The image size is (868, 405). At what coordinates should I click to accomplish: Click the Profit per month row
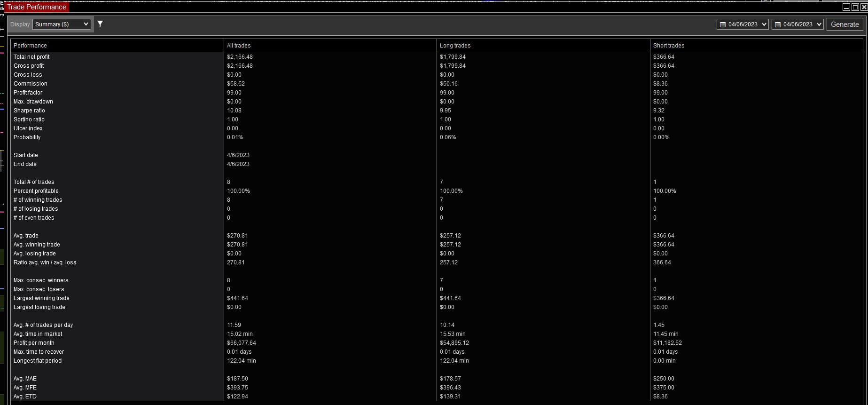pos(437,343)
